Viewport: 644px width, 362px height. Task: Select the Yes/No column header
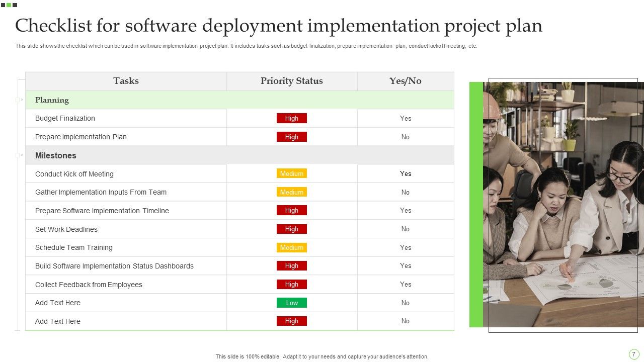pyautogui.click(x=406, y=81)
